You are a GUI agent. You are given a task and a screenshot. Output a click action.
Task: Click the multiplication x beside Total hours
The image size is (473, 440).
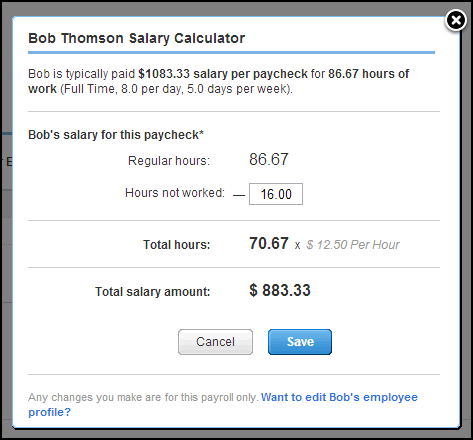[297, 246]
